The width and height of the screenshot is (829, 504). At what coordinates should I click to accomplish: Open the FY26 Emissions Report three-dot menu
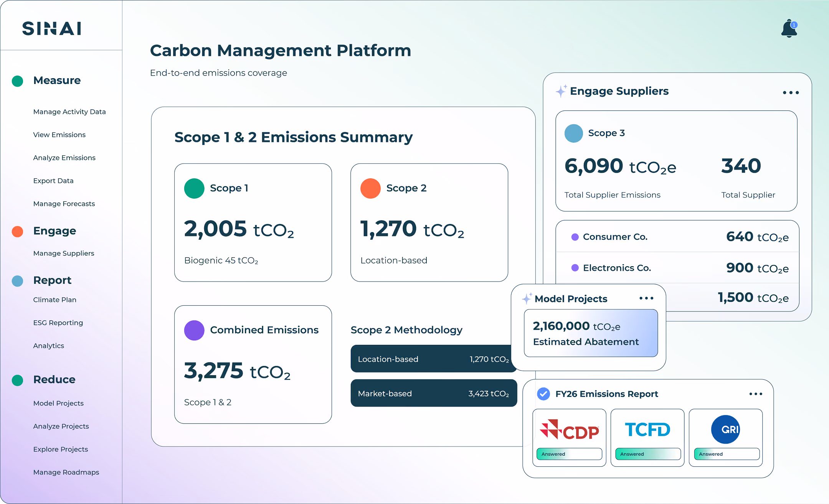756,394
